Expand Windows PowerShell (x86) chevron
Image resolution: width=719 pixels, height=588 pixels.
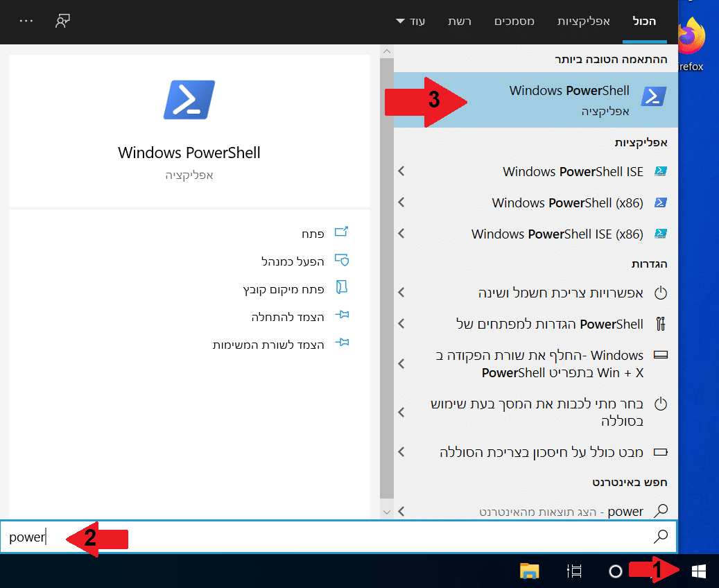click(x=401, y=202)
